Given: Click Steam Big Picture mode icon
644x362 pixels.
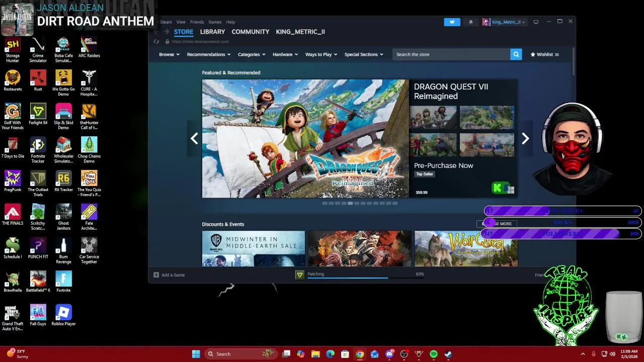Looking at the screenshot, I should point(536,22).
